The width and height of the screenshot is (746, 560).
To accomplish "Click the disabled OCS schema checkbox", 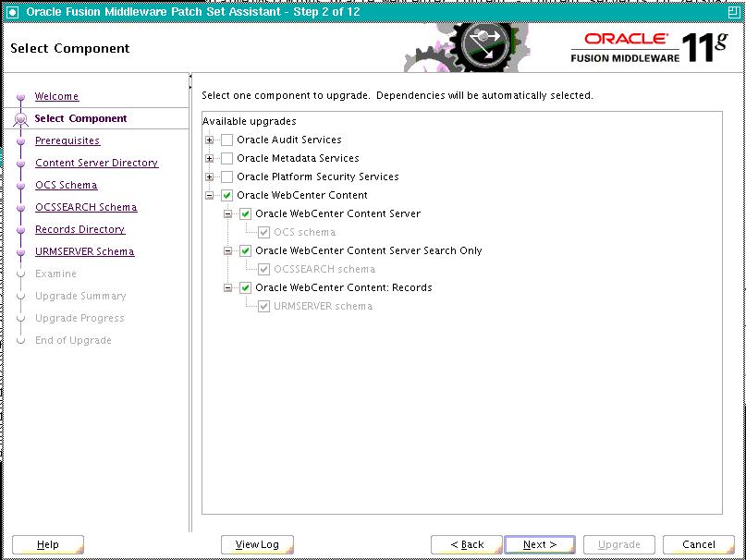I will (x=264, y=233).
